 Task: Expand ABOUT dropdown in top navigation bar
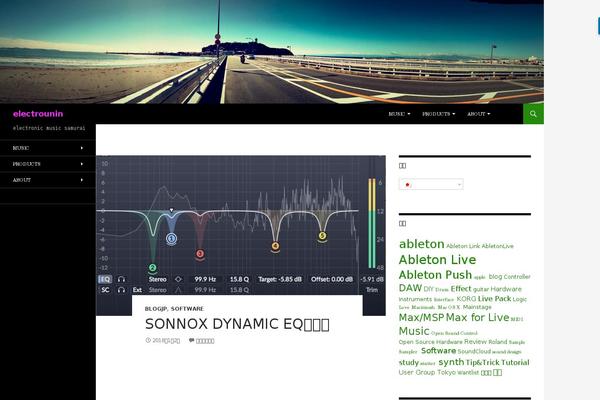click(x=478, y=114)
